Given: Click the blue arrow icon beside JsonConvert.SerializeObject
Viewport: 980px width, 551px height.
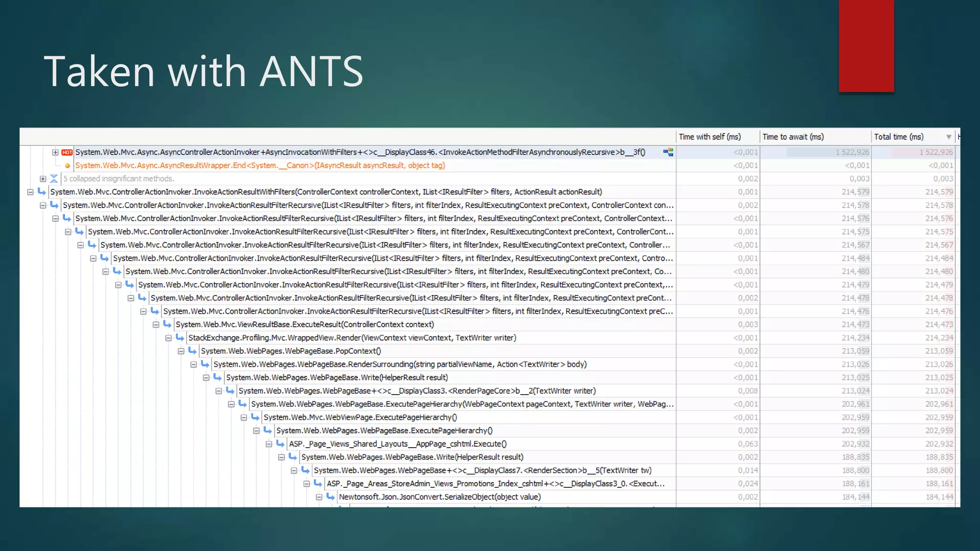Looking at the screenshot, I should tap(330, 497).
